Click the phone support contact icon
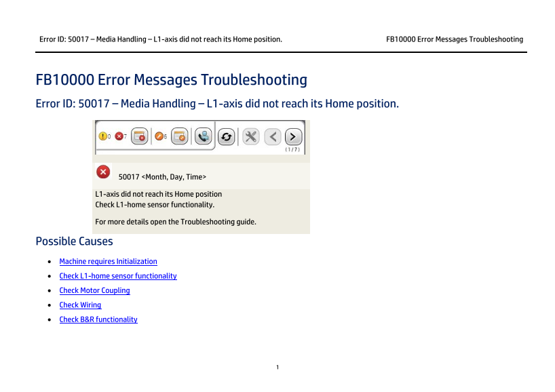555x392 pixels. tap(203, 136)
